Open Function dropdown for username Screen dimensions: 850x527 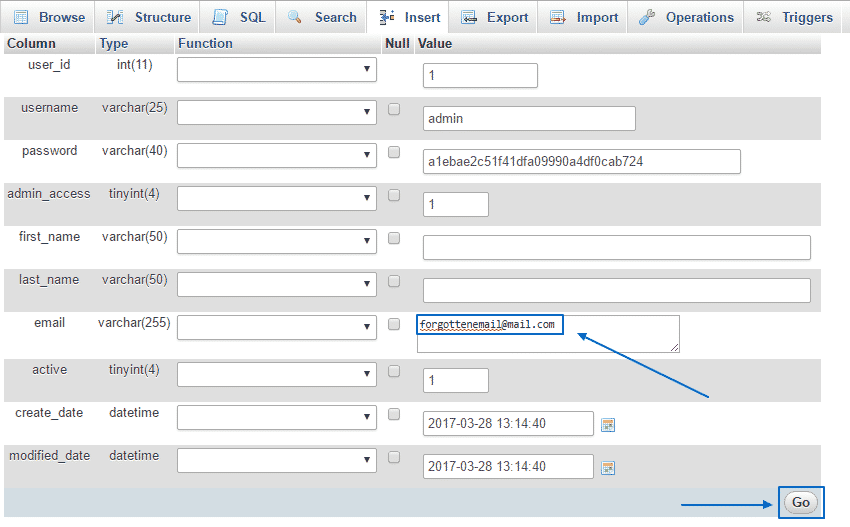276,112
